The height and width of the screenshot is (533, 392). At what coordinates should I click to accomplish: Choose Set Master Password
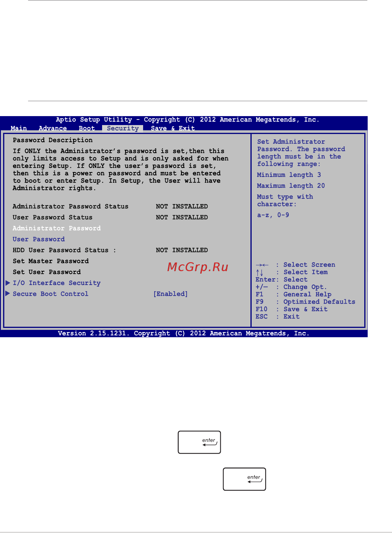[x=51, y=261]
